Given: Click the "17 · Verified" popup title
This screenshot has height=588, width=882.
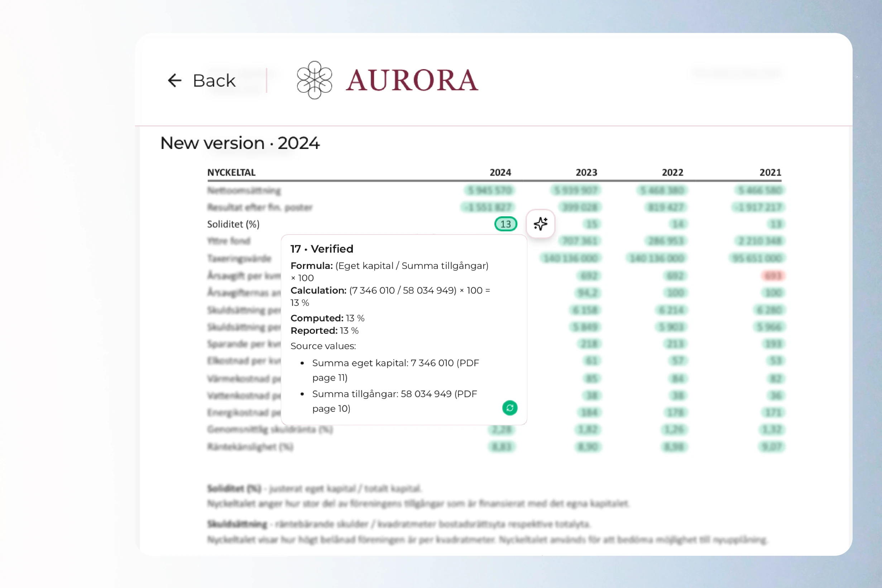Looking at the screenshot, I should (x=322, y=249).
